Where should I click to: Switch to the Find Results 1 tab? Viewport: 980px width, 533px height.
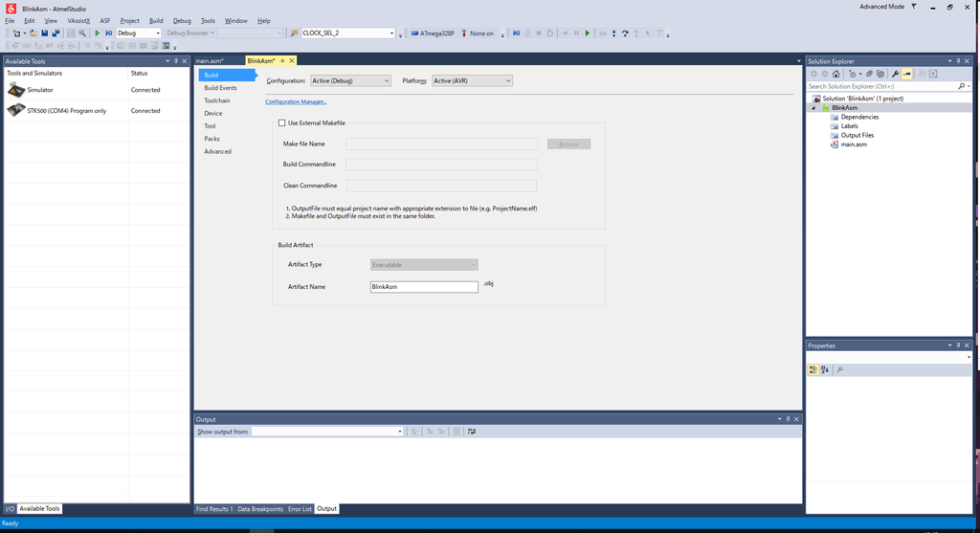(214, 509)
